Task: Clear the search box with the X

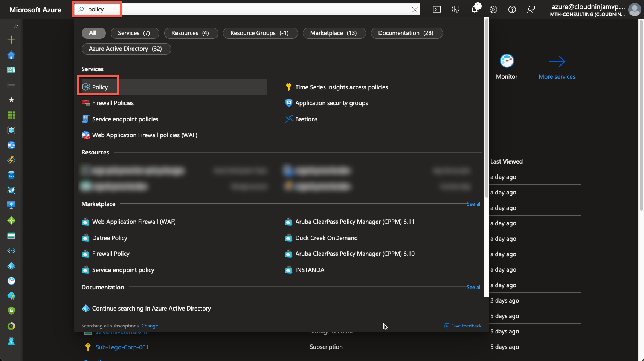Action: [x=415, y=9]
